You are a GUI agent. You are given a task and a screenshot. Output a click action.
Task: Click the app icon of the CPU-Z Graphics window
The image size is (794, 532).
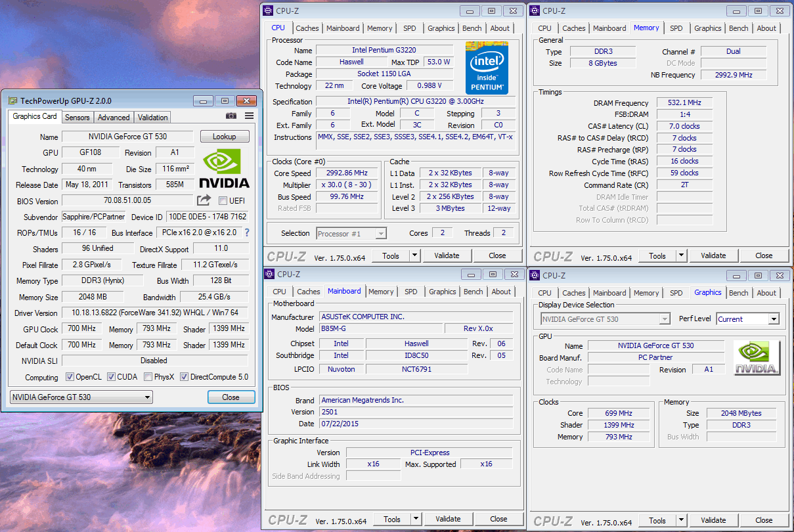click(535, 275)
